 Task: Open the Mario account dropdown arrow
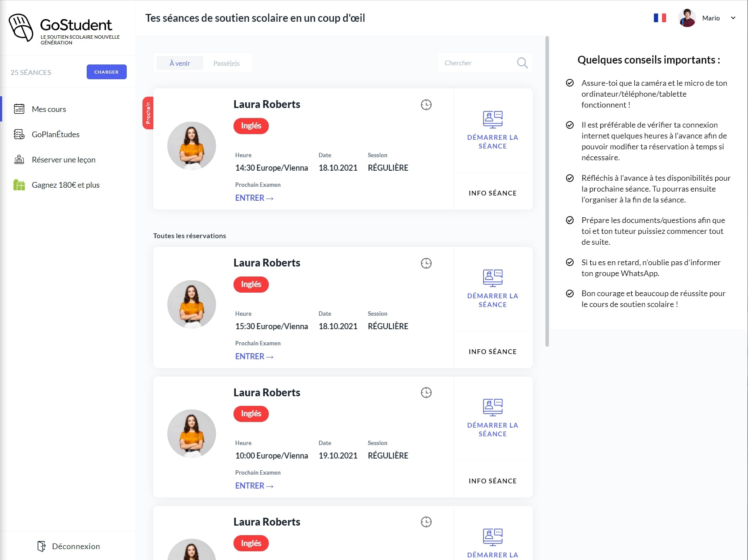(733, 18)
